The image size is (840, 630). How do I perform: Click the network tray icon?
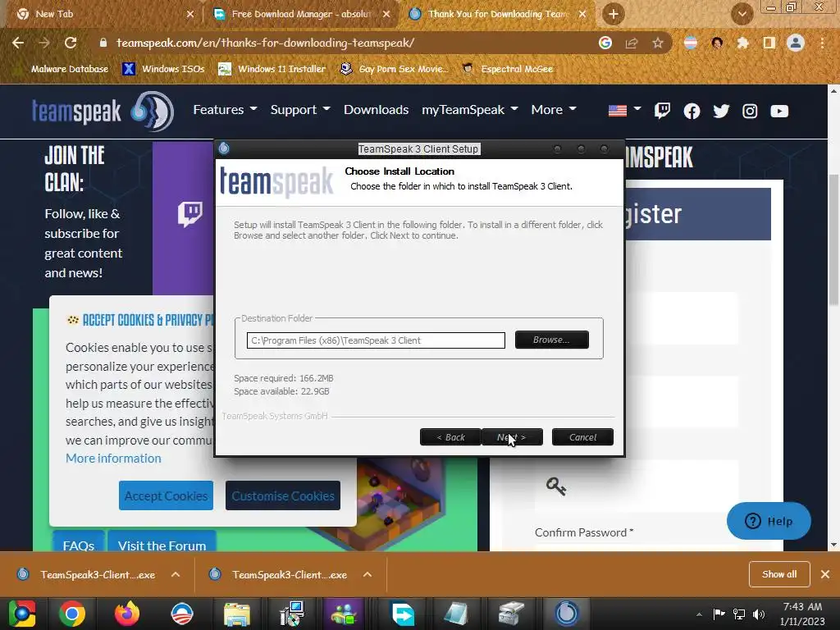coord(739,614)
